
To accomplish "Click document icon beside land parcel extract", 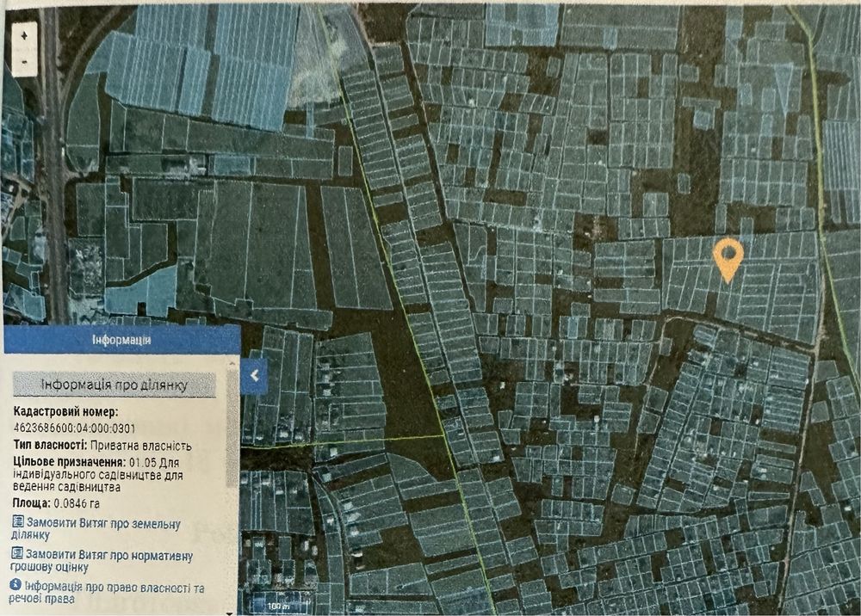I will coord(18,521).
